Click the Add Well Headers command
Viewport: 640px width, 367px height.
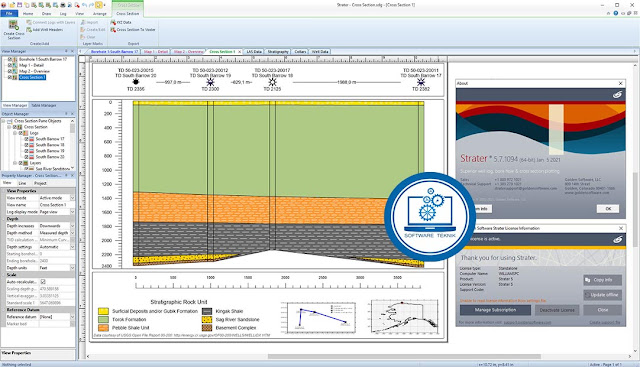coord(44,30)
